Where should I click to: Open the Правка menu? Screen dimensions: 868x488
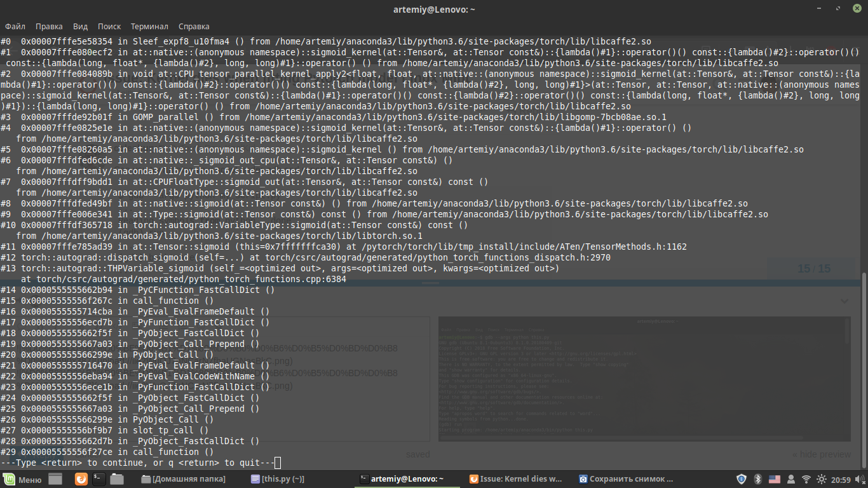pos(49,27)
